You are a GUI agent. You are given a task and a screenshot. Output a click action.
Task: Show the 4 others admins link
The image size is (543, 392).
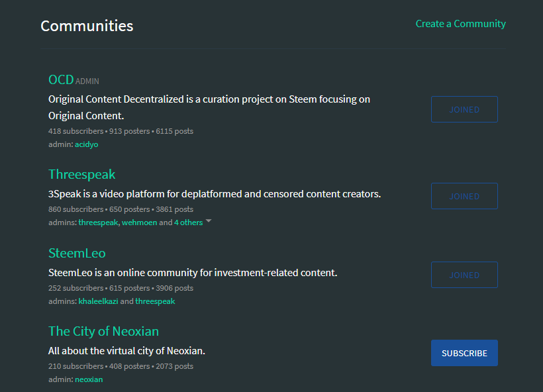pos(188,222)
